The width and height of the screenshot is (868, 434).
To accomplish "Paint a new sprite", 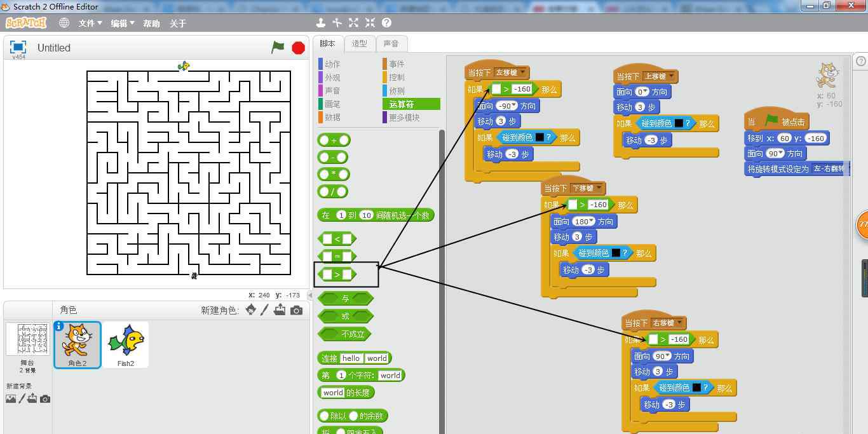I will pos(266,309).
